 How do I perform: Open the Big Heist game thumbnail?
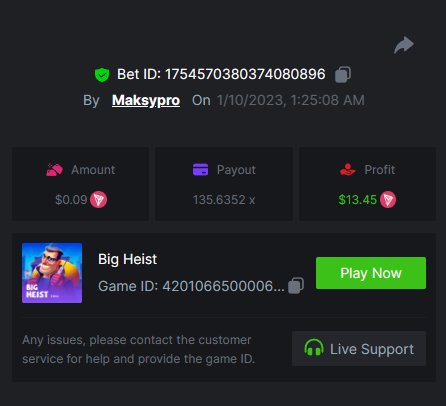pyautogui.click(x=52, y=273)
